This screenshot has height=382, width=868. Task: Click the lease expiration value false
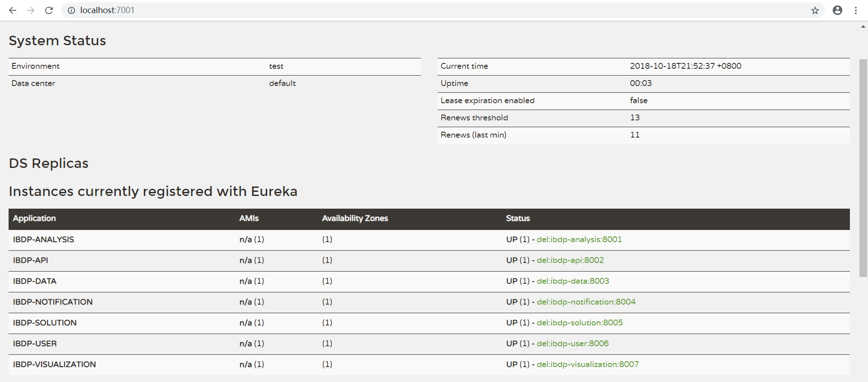639,100
